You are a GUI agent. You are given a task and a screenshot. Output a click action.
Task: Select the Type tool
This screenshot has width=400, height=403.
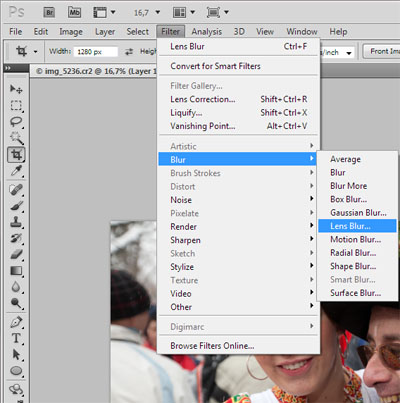16,338
